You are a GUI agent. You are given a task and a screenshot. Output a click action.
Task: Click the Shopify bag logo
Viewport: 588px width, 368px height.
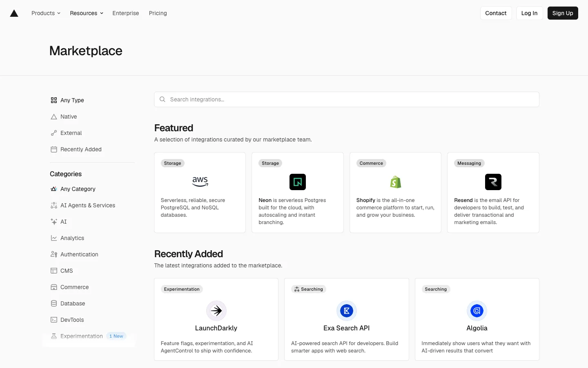[x=396, y=182]
